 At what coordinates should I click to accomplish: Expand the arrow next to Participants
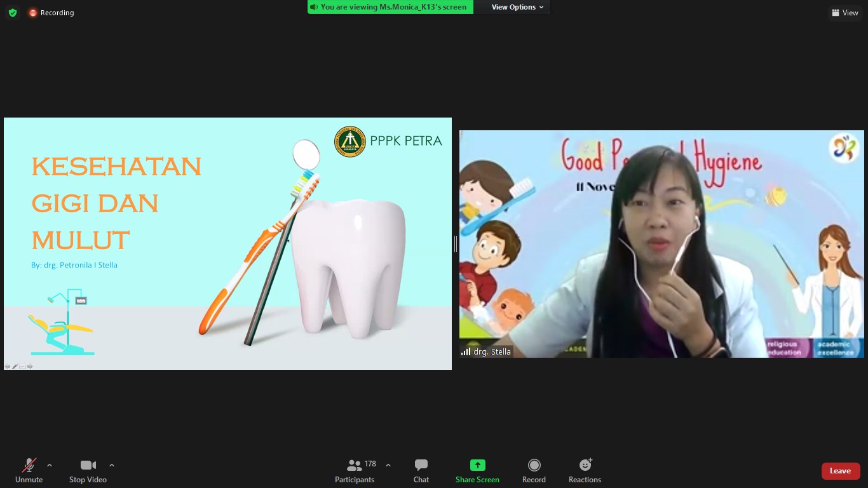pyautogui.click(x=388, y=465)
